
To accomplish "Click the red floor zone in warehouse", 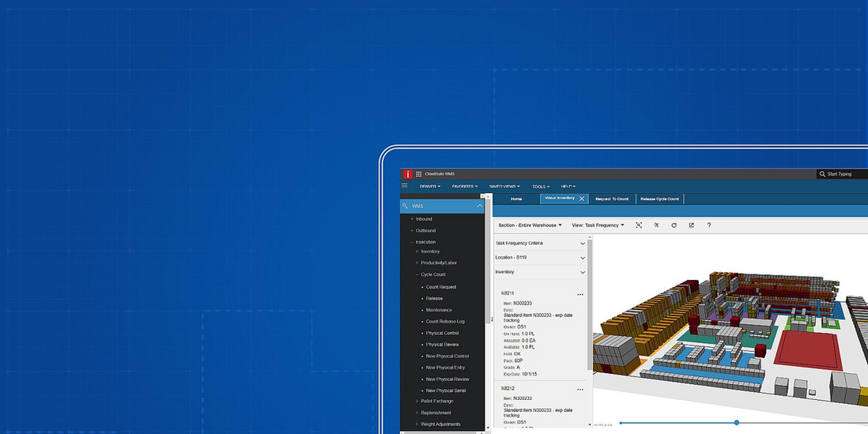I will point(807,350).
